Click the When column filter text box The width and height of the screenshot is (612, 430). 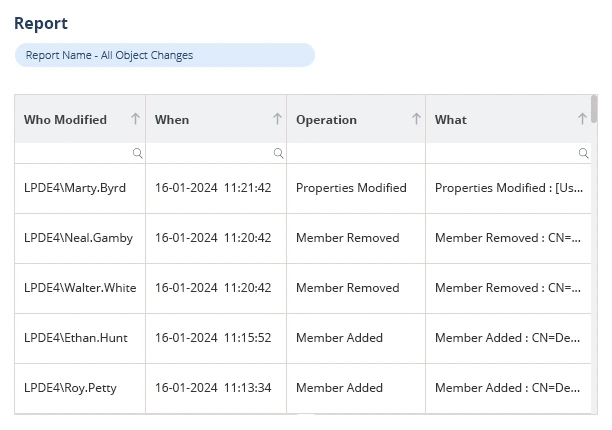(x=210, y=153)
